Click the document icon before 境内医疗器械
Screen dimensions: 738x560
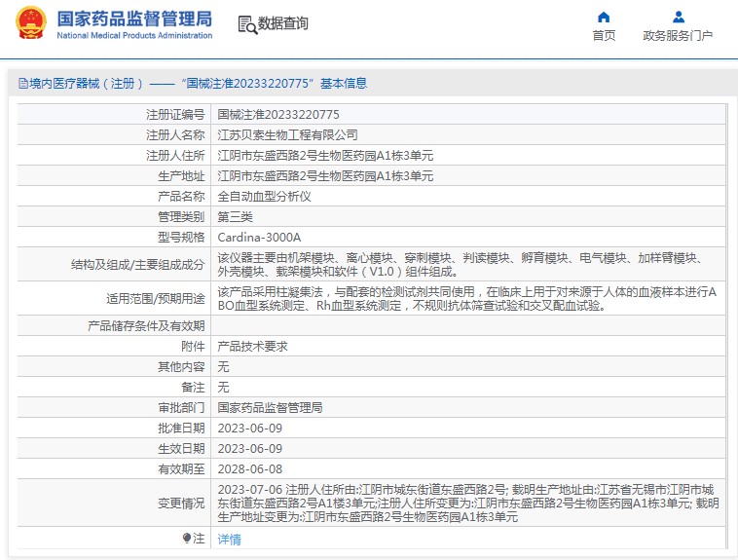click(x=21, y=84)
